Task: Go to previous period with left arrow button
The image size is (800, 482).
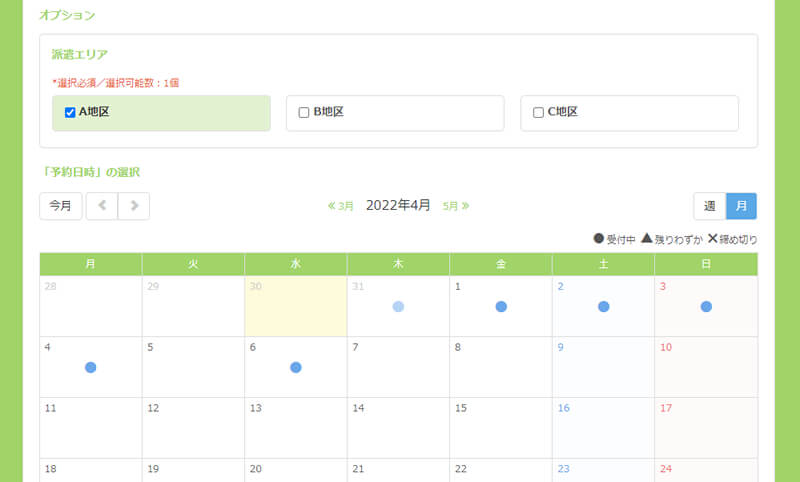Action: pyautogui.click(x=102, y=206)
